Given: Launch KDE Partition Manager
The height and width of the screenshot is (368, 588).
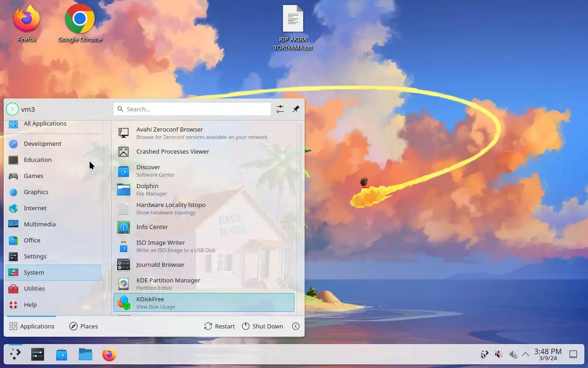Looking at the screenshot, I should (204, 284).
